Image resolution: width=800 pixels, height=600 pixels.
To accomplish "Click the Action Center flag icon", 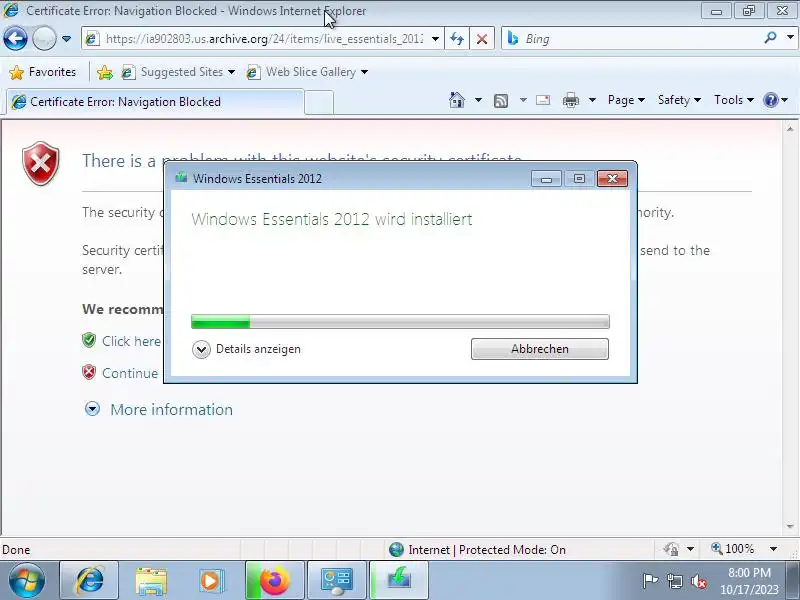I will pos(650,581).
